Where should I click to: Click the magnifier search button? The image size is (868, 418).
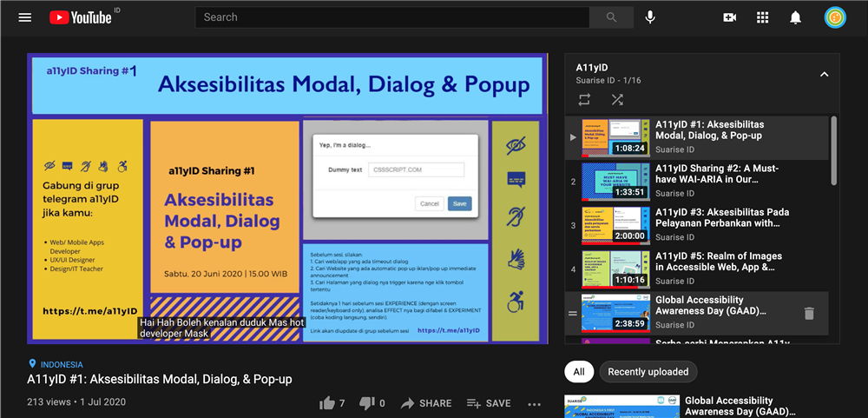click(611, 17)
